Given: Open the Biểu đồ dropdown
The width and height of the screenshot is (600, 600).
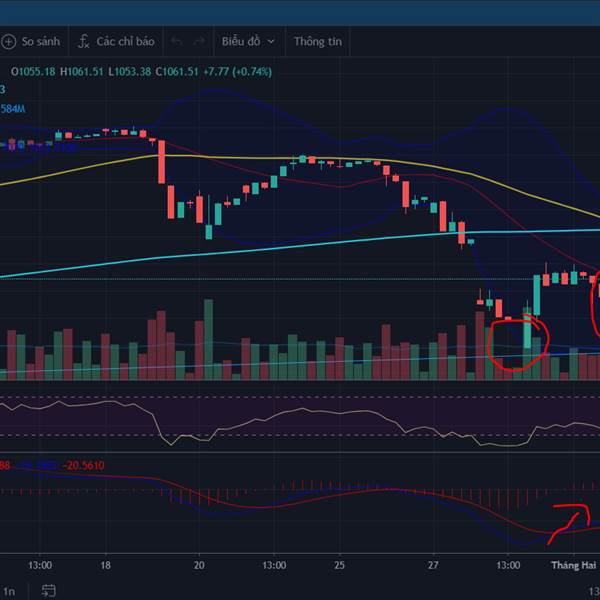Looking at the screenshot, I should (248, 41).
